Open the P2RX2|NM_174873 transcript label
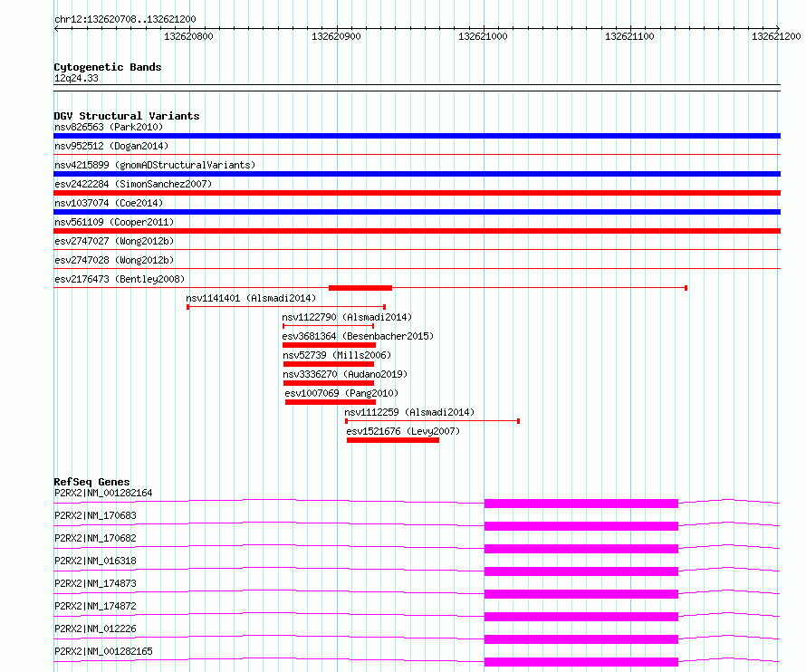The width and height of the screenshot is (806, 672). click(x=95, y=583)
